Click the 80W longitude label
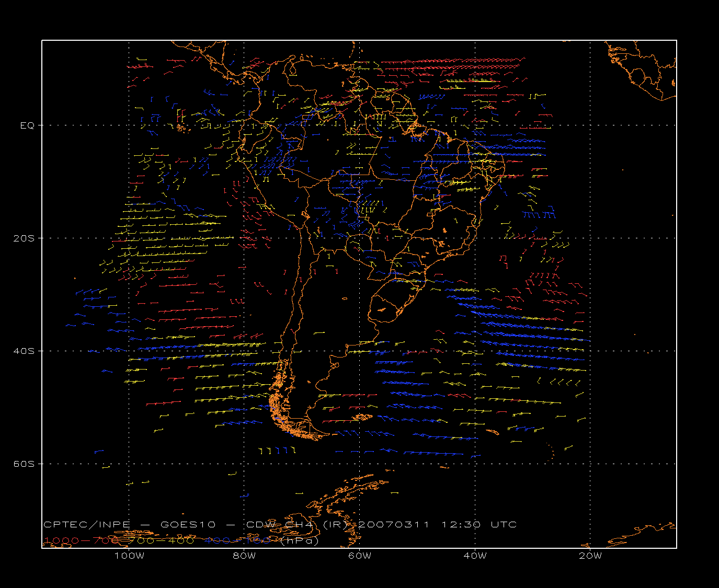 [x=245, y=556]
